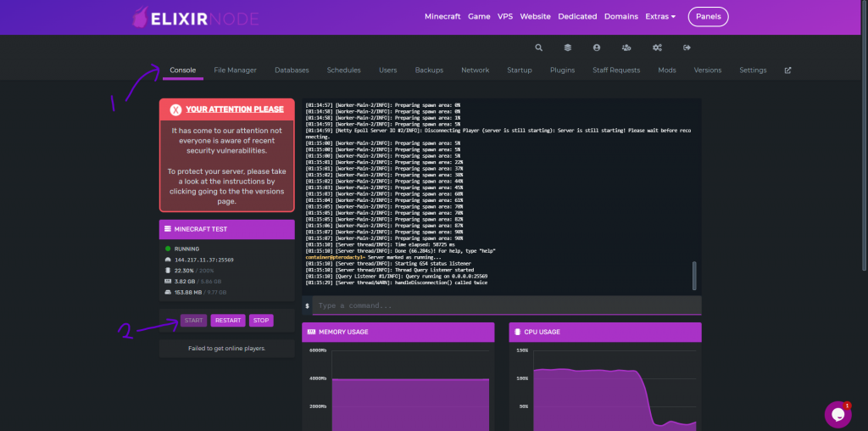Open the Website menu link
Viewport: 868px width, 431px height.
[536, 17]
